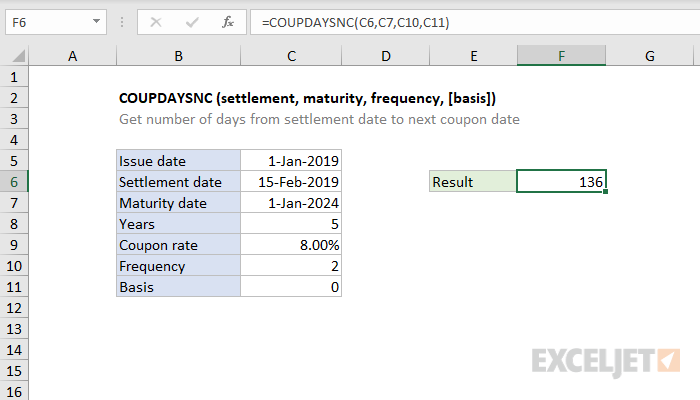This screenshot has width=700, height=400.
Task: Select row 6 header
Action: 14,182
